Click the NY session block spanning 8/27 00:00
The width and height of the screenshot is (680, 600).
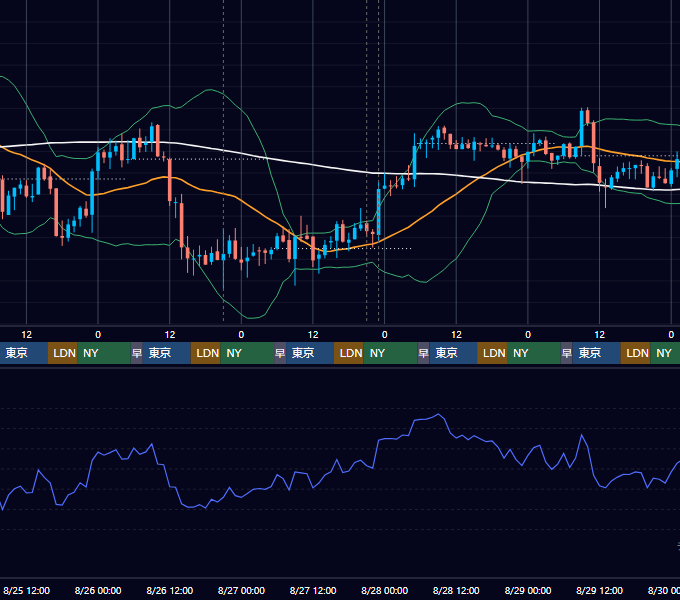247,353
